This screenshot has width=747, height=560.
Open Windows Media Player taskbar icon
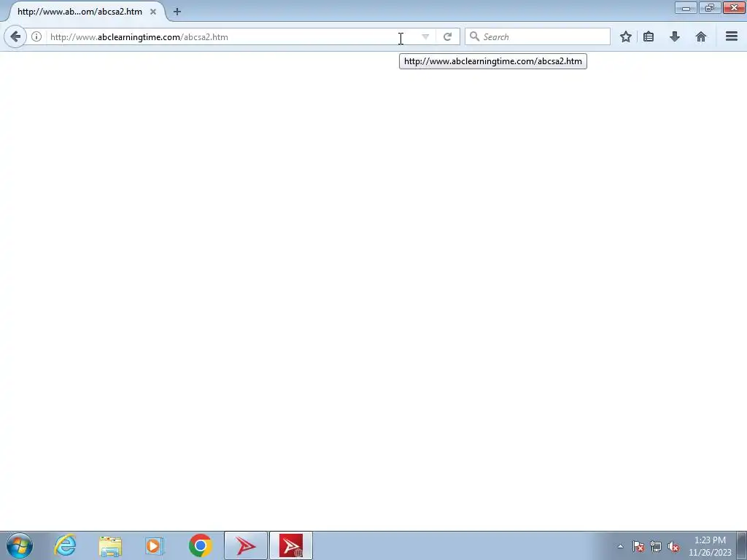(155, 545)
